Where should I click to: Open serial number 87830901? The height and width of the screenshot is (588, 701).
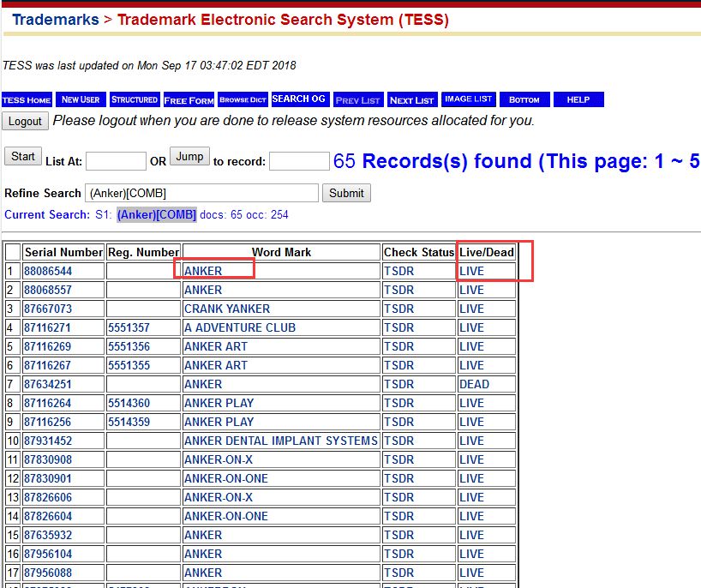(x=48, y=478)
